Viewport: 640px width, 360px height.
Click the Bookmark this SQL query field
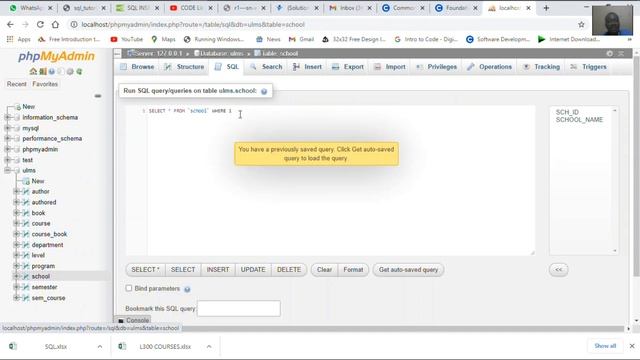[239, 309]
